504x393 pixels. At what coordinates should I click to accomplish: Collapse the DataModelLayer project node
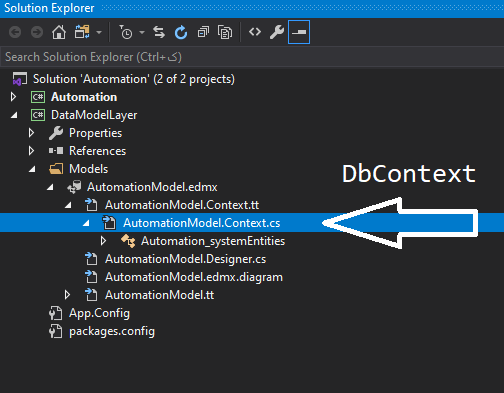[x=14, y=115]
